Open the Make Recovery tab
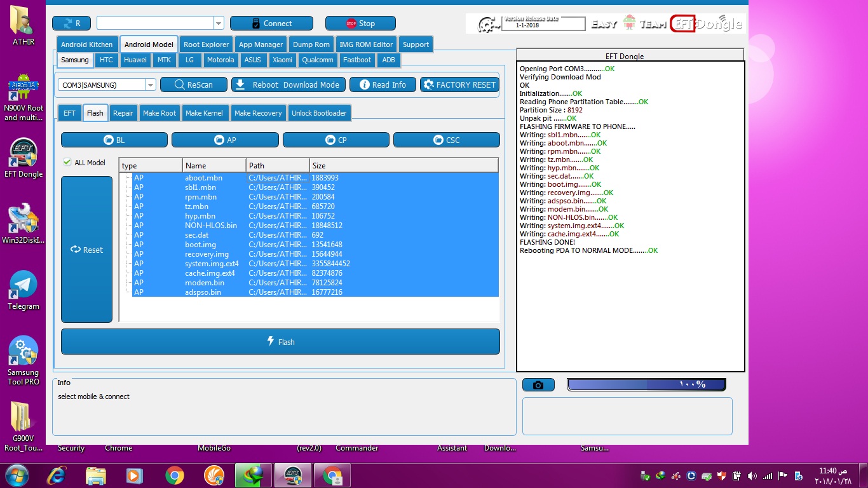Image resolution: width=868 pixels, height=488 pixels. [258, 113]
